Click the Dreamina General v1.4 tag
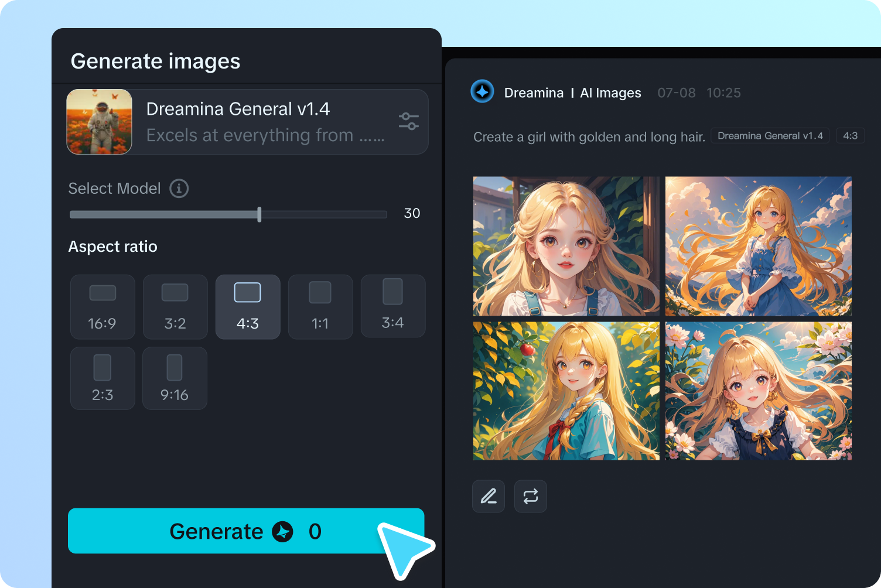The width and height of the screenshot is (881, 588). [770, 136]
